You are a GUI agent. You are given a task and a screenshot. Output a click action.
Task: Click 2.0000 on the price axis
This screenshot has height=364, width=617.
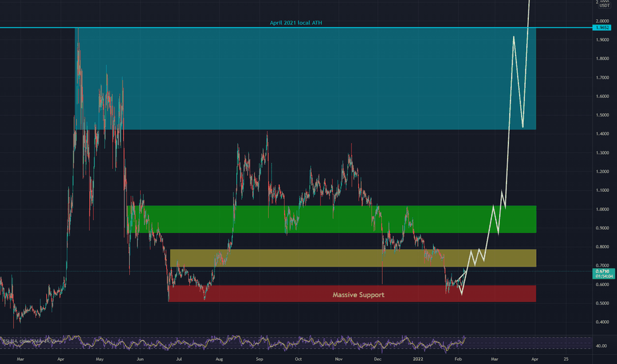point(602,21)
